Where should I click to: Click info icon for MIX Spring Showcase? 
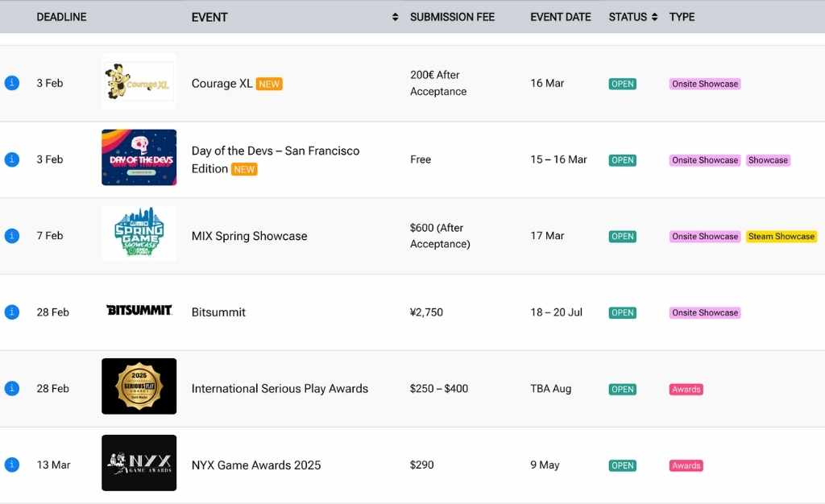(12, 236)
